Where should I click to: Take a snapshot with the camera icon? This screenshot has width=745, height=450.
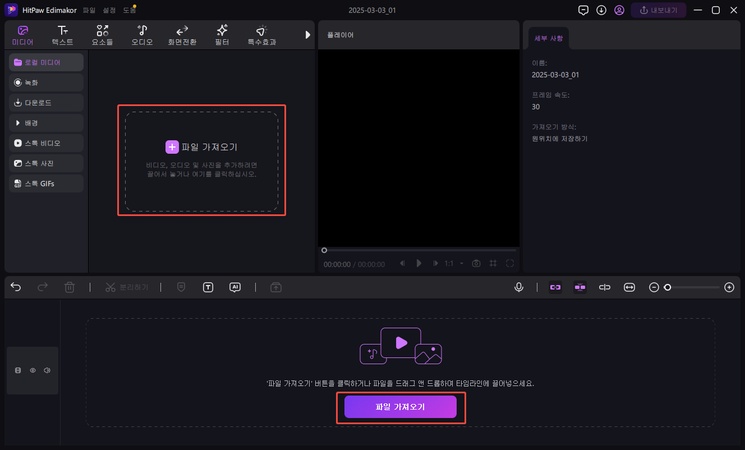476,263
